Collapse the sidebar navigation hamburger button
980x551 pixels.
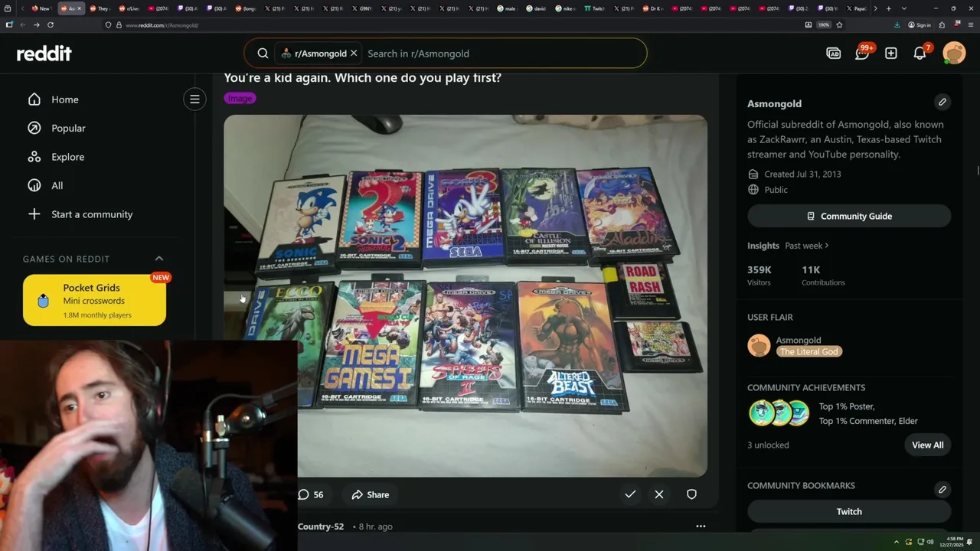(x=194, y=99)
